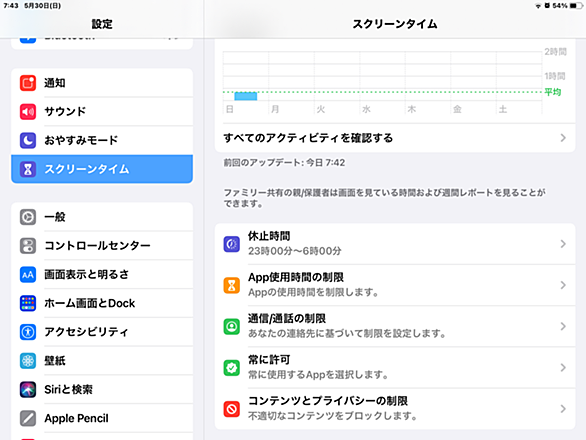Tap the Siriと検索 icon
The height and width of the screenshot is (440, 586).
pyautogui.click(x=28, y=390)
